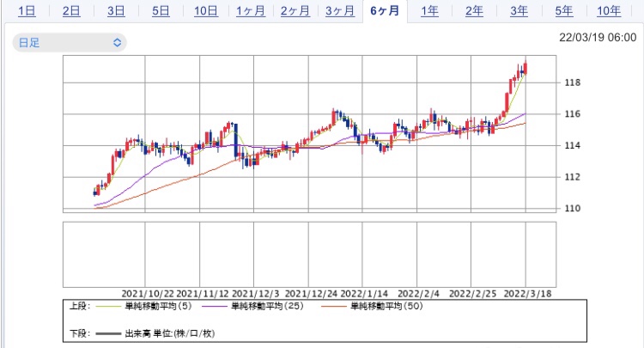The width and height of the screenshot is (644, 348).
Task: Click the 112 price axis label
Action: pyautogui.click(x=573, y=177)
